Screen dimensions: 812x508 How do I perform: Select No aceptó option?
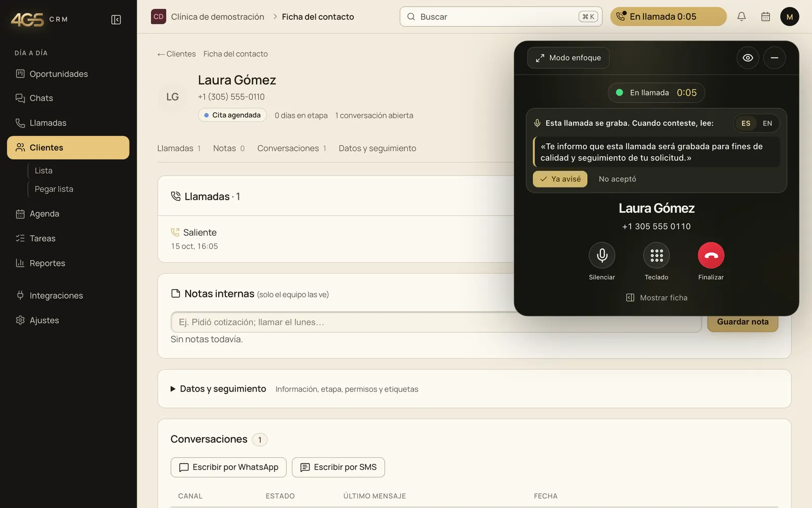pyautogui.click(x=617, y=179)
